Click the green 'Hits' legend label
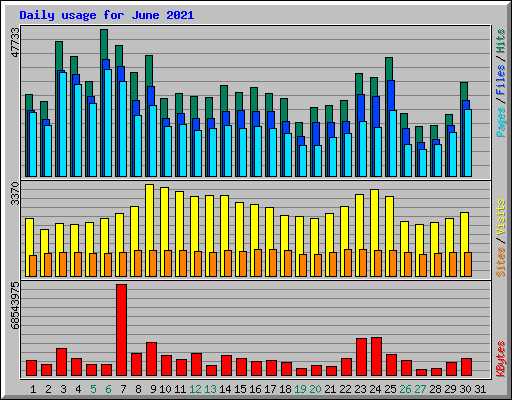Screen dimensions: 512x400 click(501, 41)
